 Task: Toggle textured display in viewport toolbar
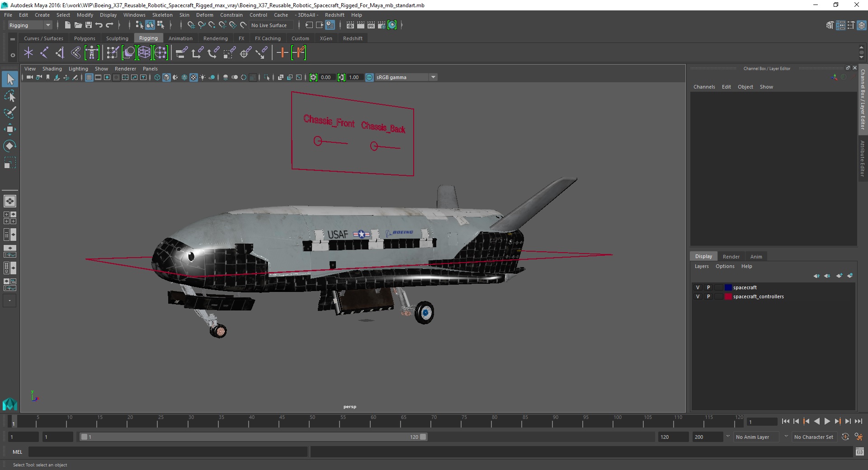click(193, 77)
